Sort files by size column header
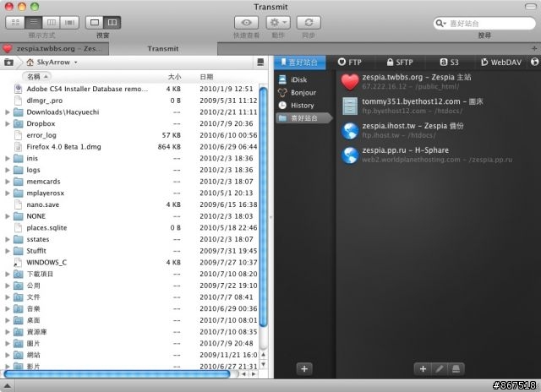This screenshot has width=541, height=392. click(x=174, y=77)
